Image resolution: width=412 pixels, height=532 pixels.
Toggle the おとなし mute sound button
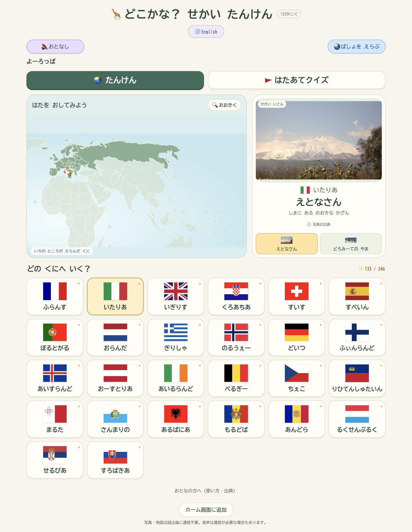[x=55, y=47]
